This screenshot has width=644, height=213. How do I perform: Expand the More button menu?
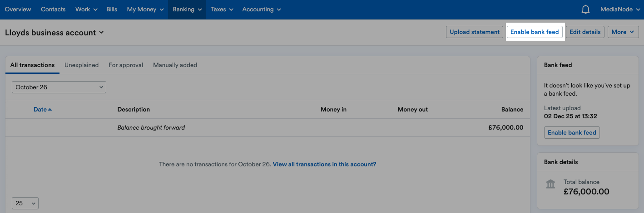(623, 32)
